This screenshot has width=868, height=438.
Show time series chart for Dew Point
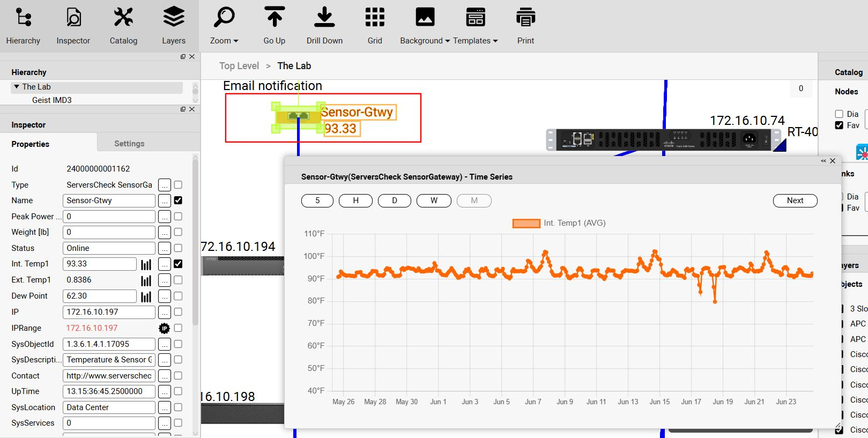pyautogui.click(x=146, y=296)
